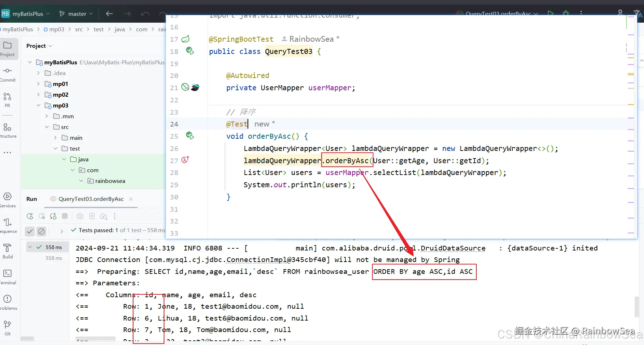Show more tool windows (three dots) in left sidebar

[x=8, y=152]
